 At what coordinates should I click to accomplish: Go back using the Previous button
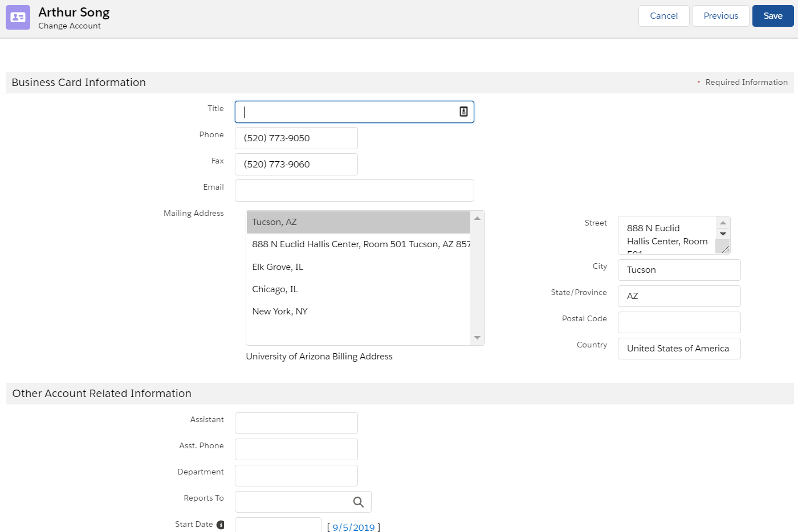click(x=720, y=15)
